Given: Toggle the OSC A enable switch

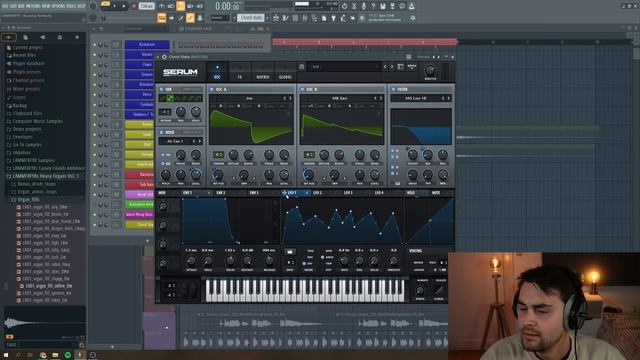Looking at the screenshot, I should [x=212, y=89].
